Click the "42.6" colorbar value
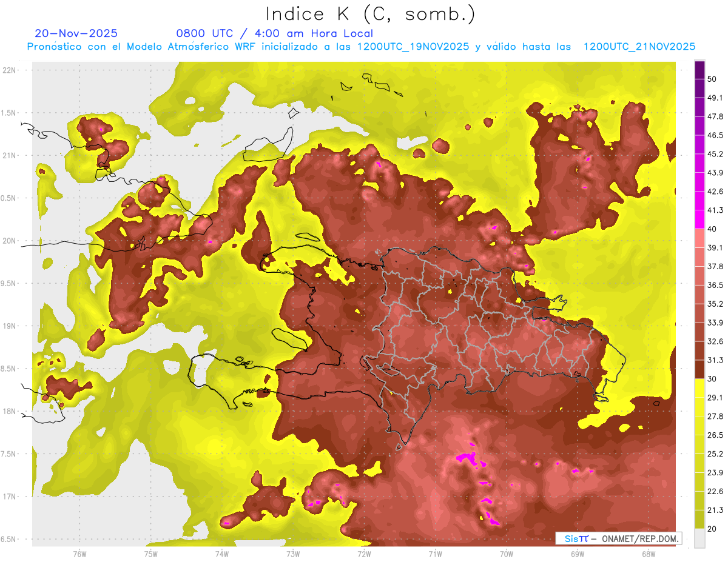Screen dimensions: 728x562 coord(715,192)
